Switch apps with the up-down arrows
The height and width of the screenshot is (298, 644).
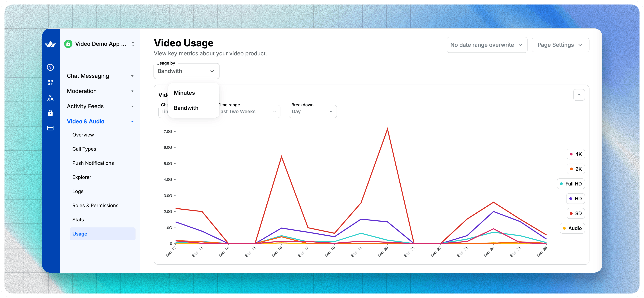click(x=133, y=44)
